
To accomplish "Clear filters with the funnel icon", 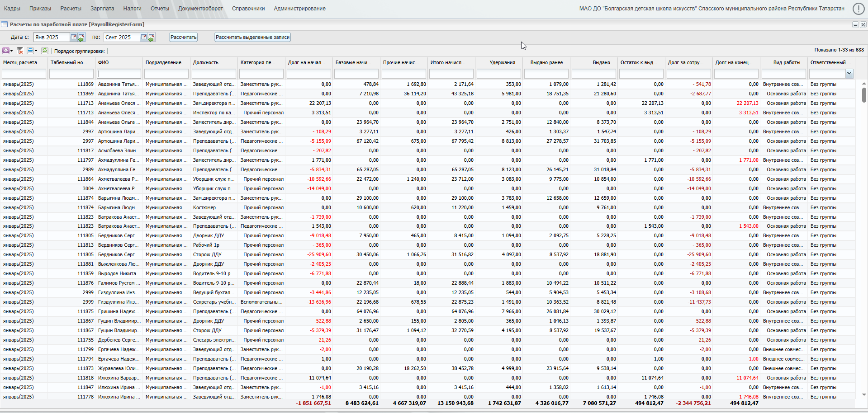I will pos(20,51).
